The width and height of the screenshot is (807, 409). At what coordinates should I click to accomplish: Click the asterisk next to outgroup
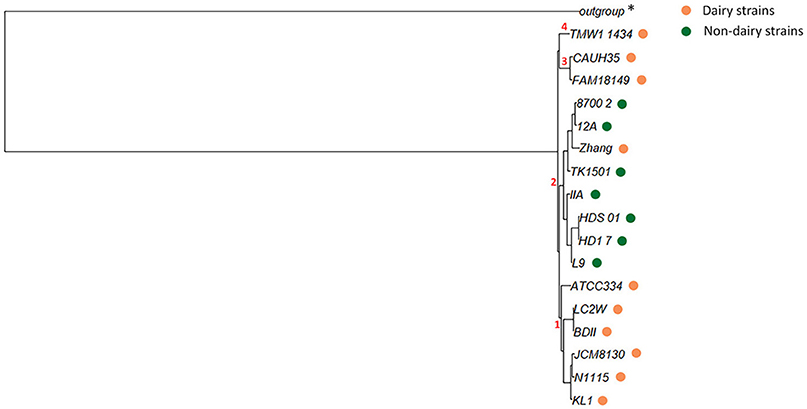[631, 10]
